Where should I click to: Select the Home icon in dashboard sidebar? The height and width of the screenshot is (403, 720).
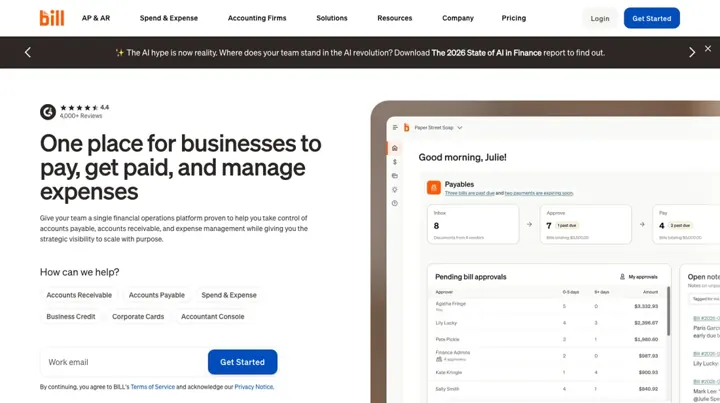coord(394,148)
